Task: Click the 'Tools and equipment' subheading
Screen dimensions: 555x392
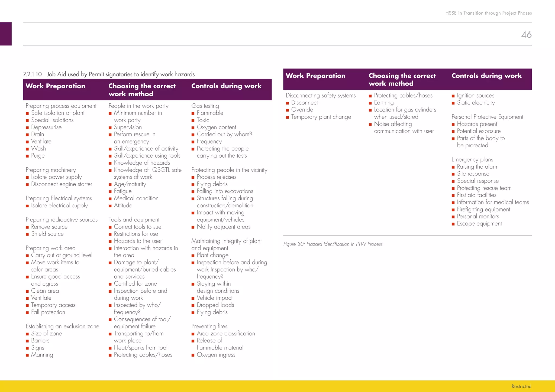Action: pyautogui.click(x=134, y=220)
